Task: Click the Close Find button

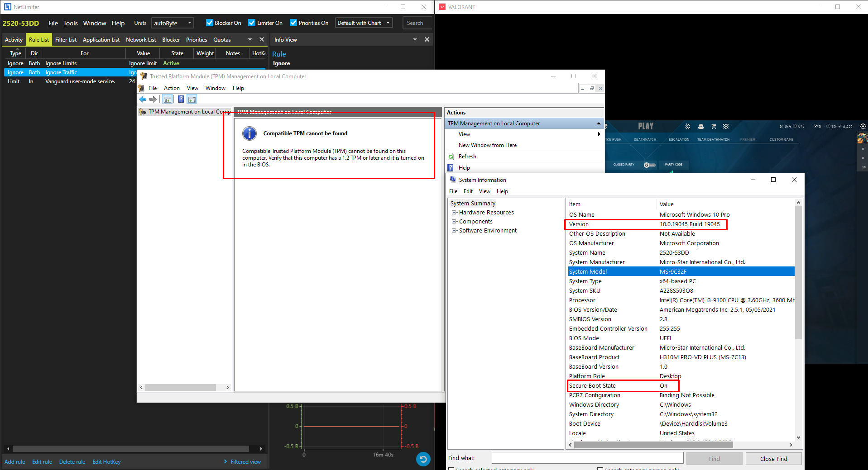Action: coord(773,459)
